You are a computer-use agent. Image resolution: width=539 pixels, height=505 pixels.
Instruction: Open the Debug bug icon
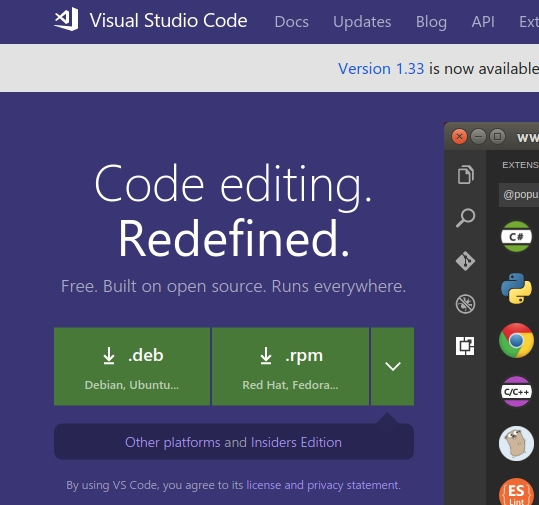pos(465,304)
